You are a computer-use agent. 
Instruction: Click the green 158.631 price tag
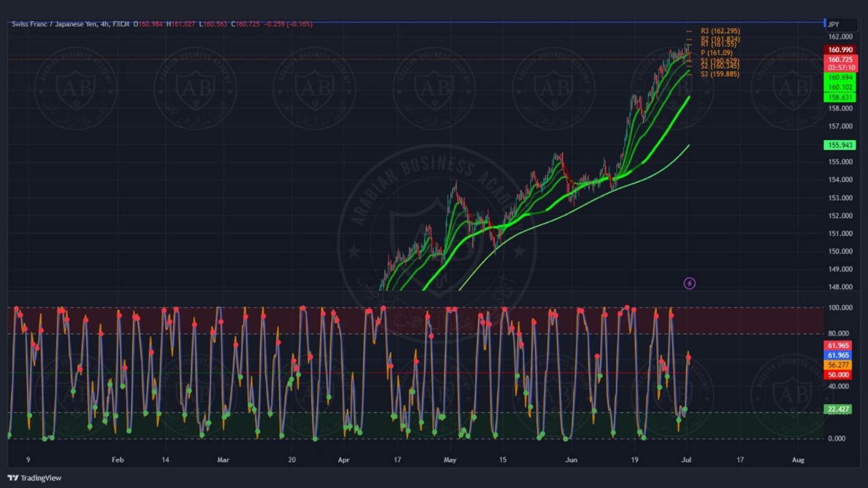[x=840, y=98]
